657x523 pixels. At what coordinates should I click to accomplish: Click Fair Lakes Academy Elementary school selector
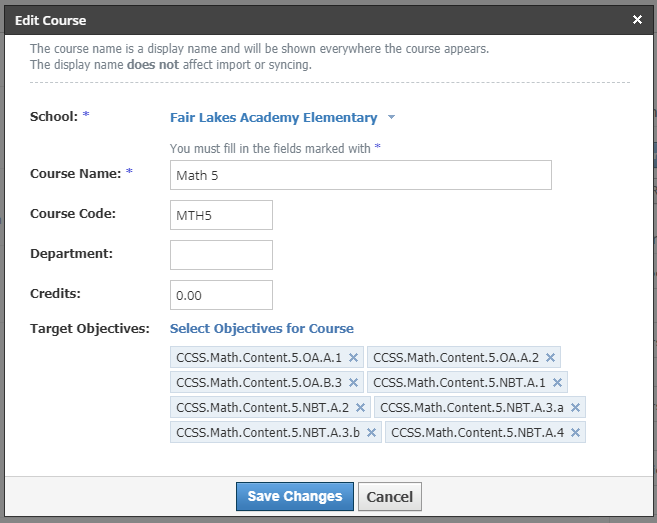[x=273, y=118]
